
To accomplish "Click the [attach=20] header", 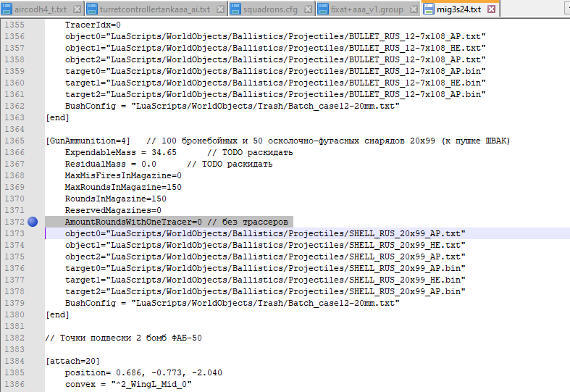I will (x=72, y=361).
